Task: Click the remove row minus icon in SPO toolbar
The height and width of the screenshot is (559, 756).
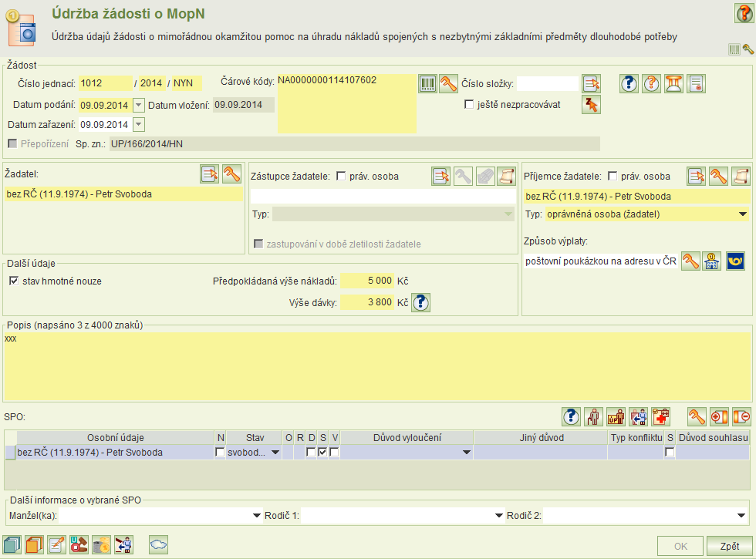Action: point(741,416)
